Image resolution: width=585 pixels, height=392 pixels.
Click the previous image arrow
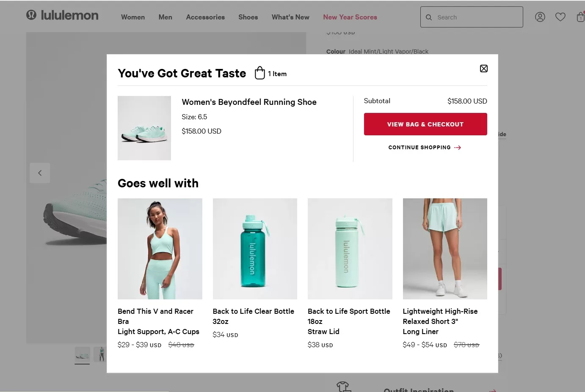40,173
